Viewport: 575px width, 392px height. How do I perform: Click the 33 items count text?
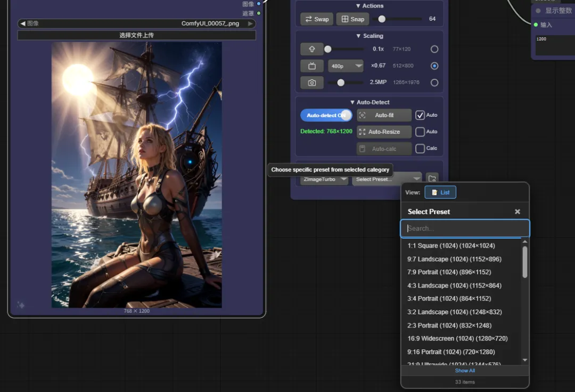465,382
